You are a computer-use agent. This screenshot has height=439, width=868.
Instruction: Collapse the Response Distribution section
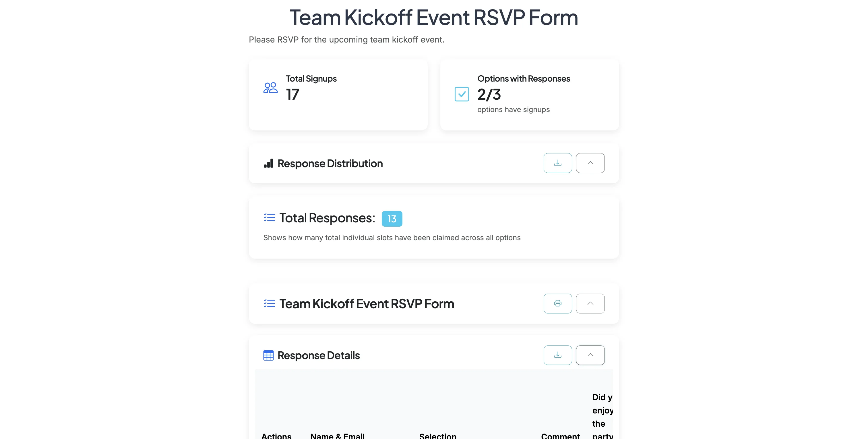[590, 163]
